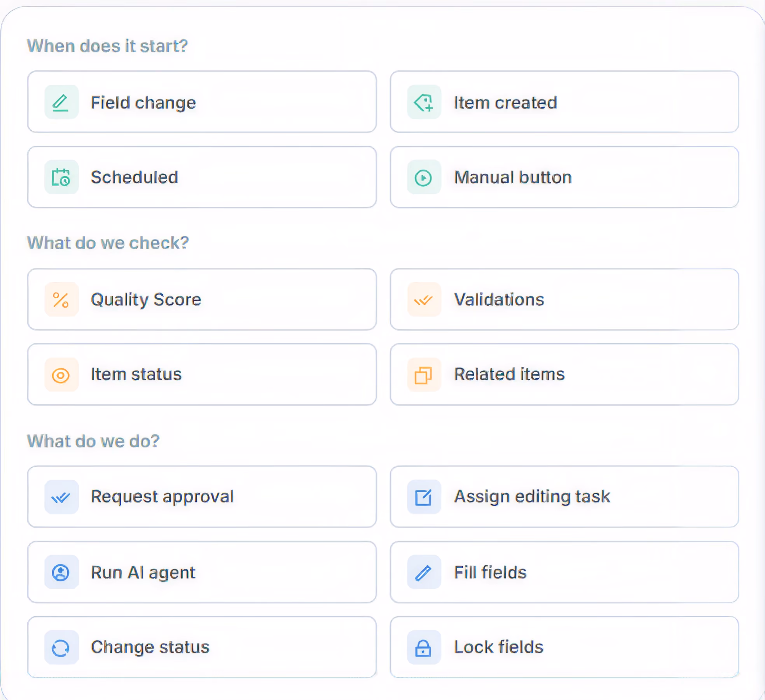
Task: Click the Field change pencil icon
Action: tap(61, 102)
